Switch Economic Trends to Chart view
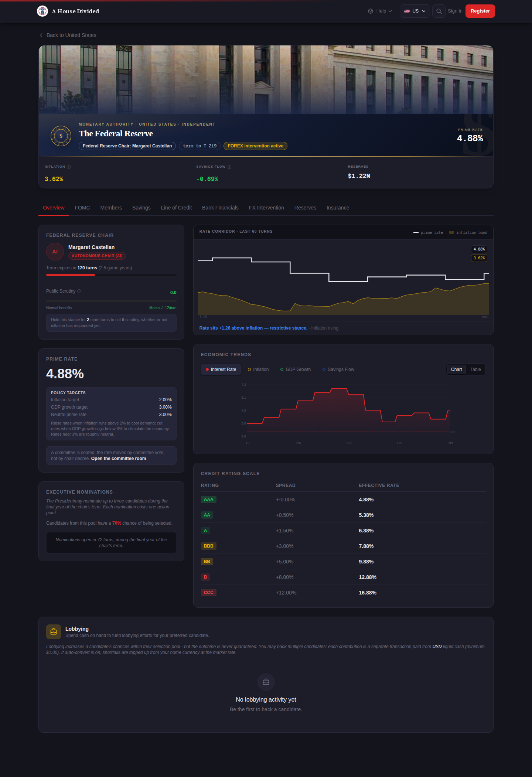This screenshot has width=532, height=777. [x=456, y=369]
